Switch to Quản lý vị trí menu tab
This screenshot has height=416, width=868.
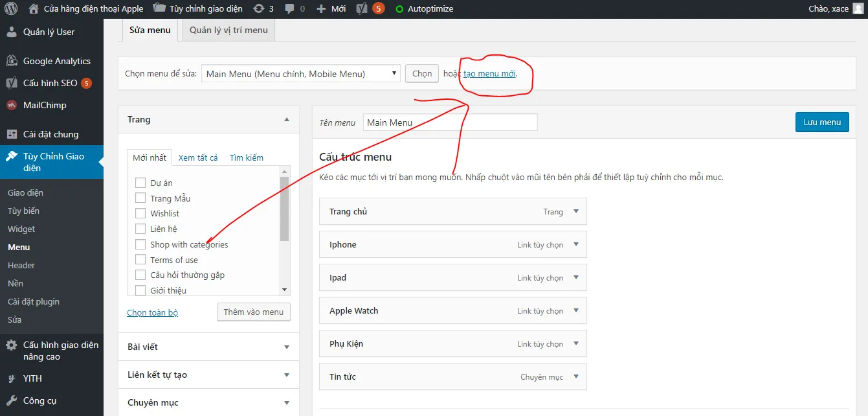(x=228, y=30)
